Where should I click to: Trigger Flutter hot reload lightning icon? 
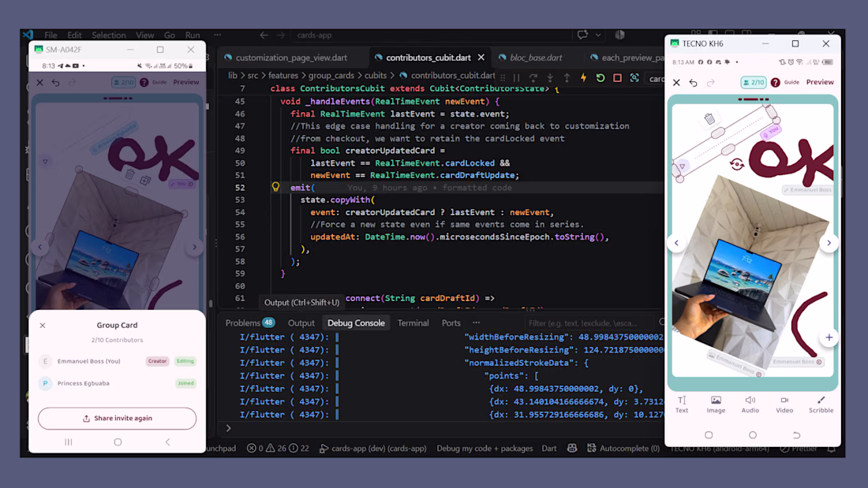tap(583, 78)
